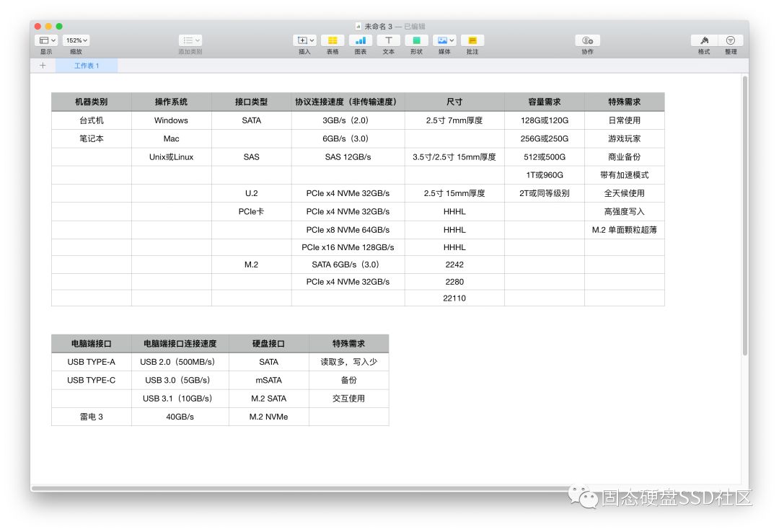Open the 格式 format panel
The image size is (779, 532).
pyautogui.click(x=704, y=40)
